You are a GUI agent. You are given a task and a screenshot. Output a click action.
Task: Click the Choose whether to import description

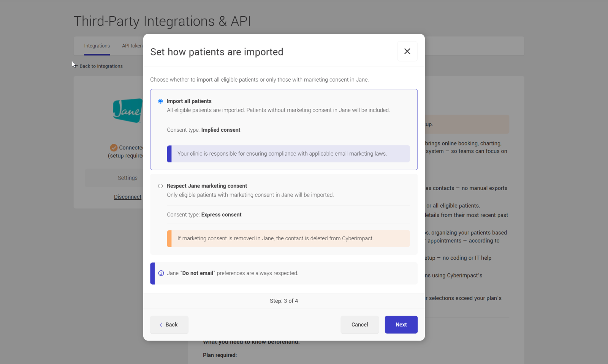[259, 80]
